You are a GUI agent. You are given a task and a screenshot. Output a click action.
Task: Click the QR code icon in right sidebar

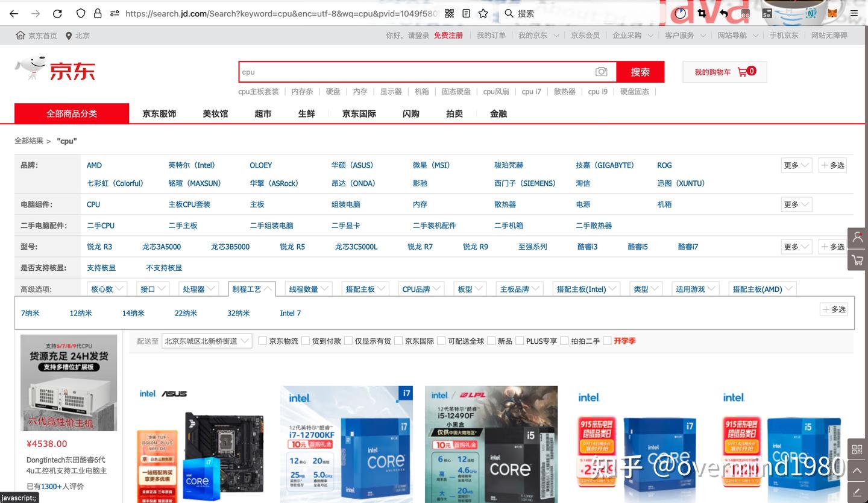tap(857, 449)
